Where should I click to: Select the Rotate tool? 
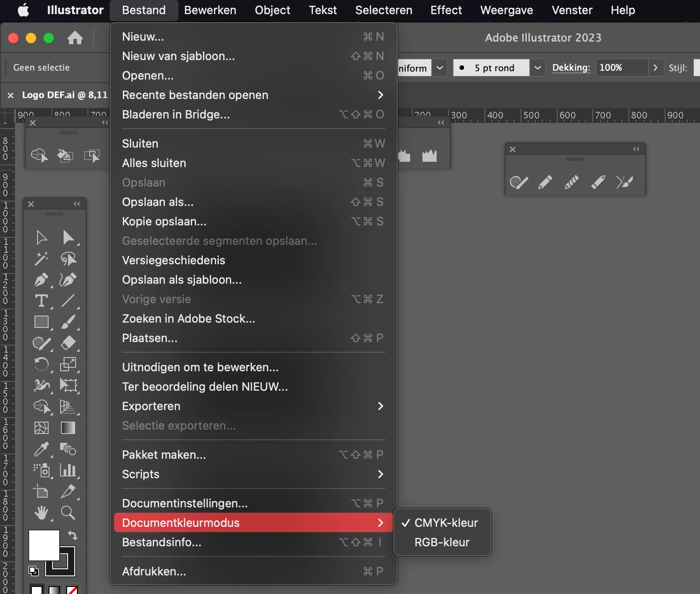42,364
